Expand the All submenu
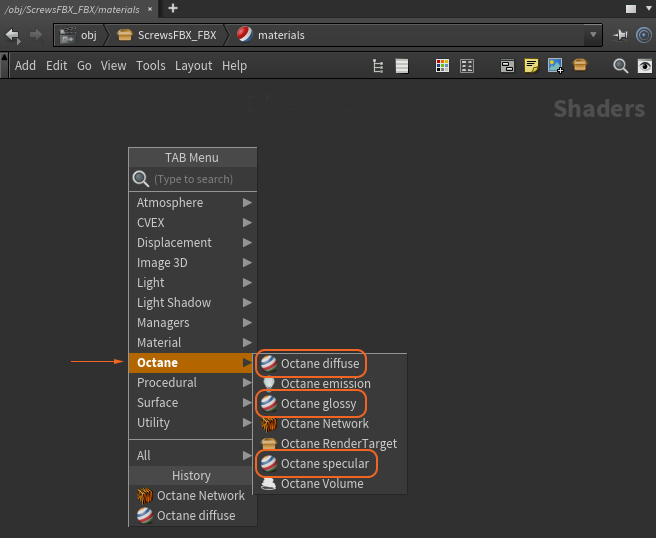 click(x=192, y=455)
